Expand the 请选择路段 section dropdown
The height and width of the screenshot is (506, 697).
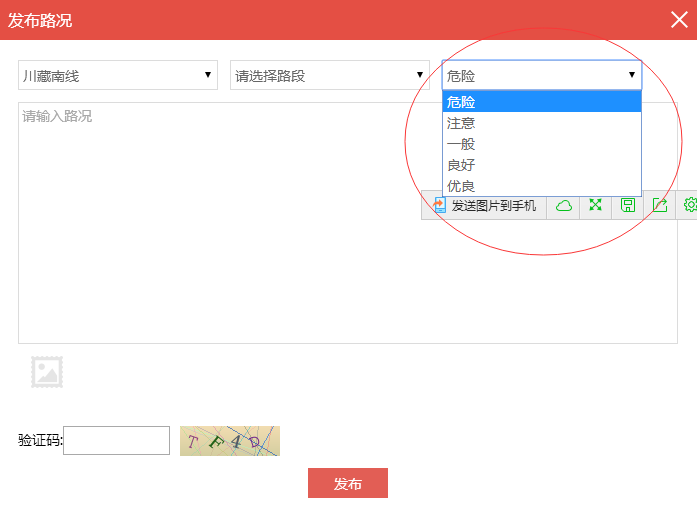[x=330, y=75]
